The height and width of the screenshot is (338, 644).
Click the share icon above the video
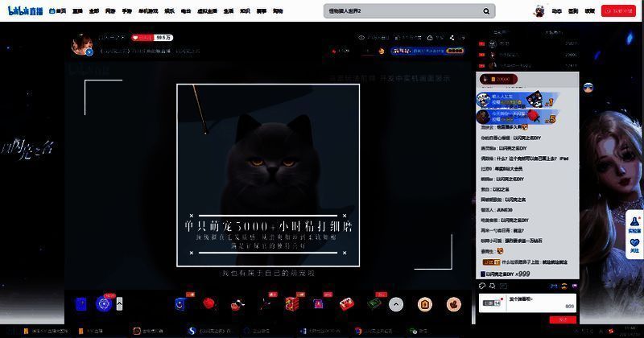point(452,37)
